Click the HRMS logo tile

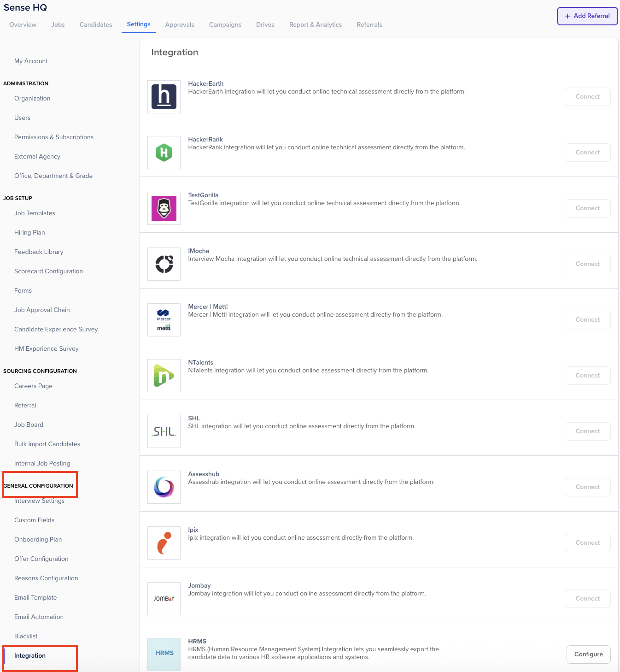164,654
